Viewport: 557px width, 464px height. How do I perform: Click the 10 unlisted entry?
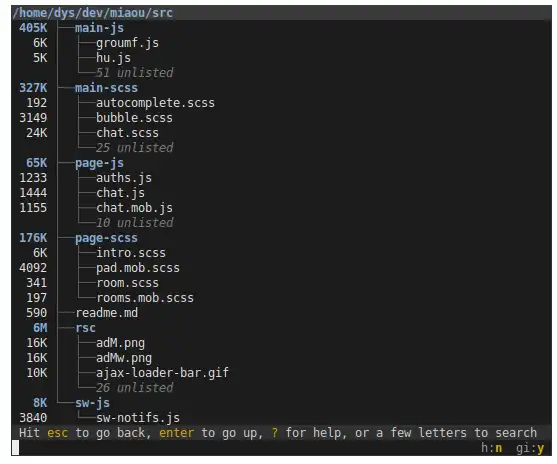pos(134,223)
